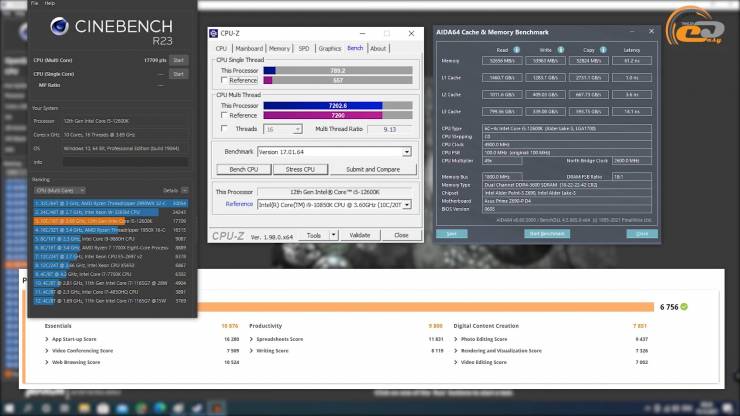Image resolution: width=740 pixels, height=416 pixels.
Task: Click the Single Thread This Processor score bar
Action: (338, 71)
